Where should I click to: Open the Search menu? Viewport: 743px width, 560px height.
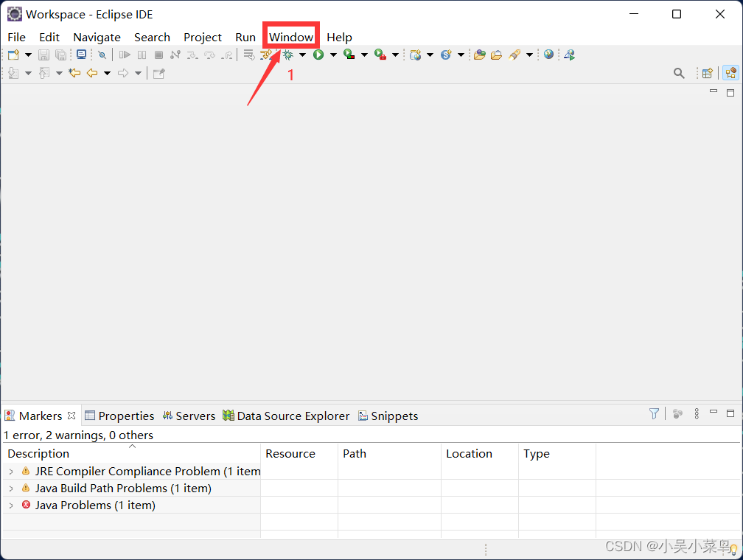coord(152,37)
